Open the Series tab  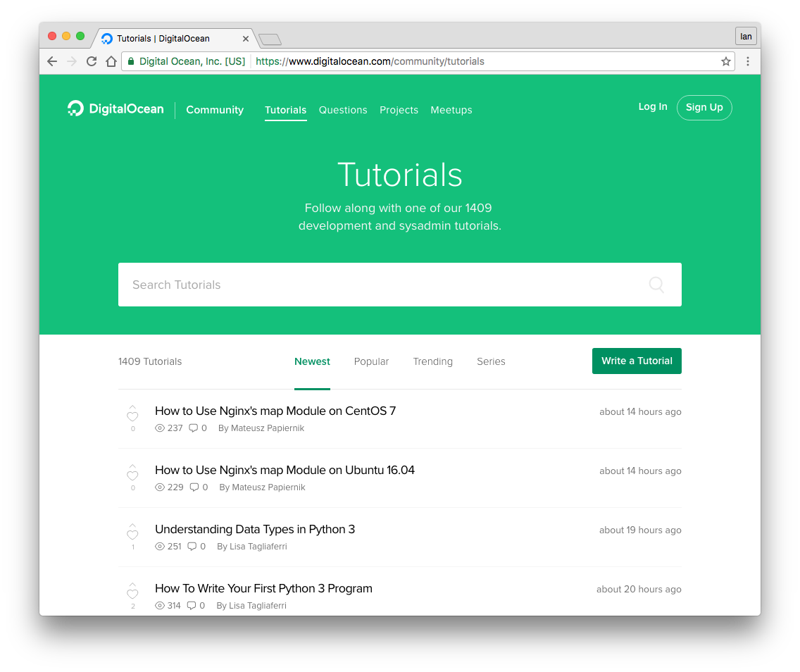point(491,361)
